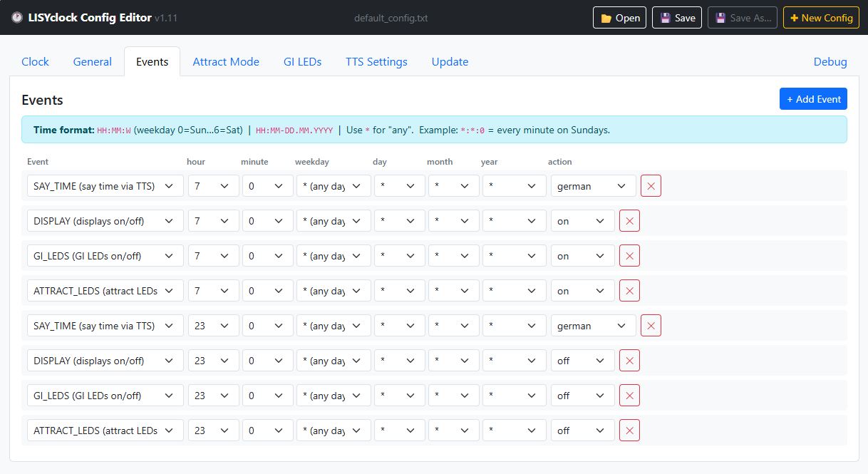Open the TTS Settings tab
The image size is (868, 474).
pyautogui.click(x=376, y=62)
